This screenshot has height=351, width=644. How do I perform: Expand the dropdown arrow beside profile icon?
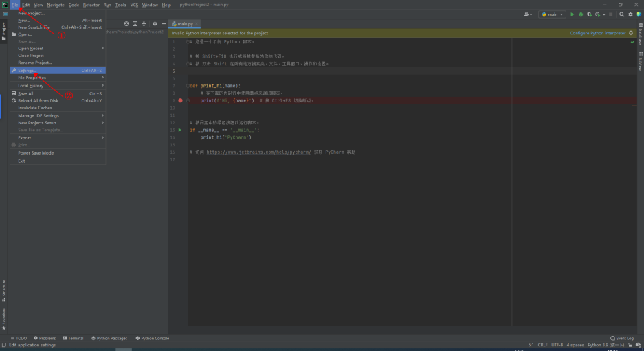coord(603,15)
